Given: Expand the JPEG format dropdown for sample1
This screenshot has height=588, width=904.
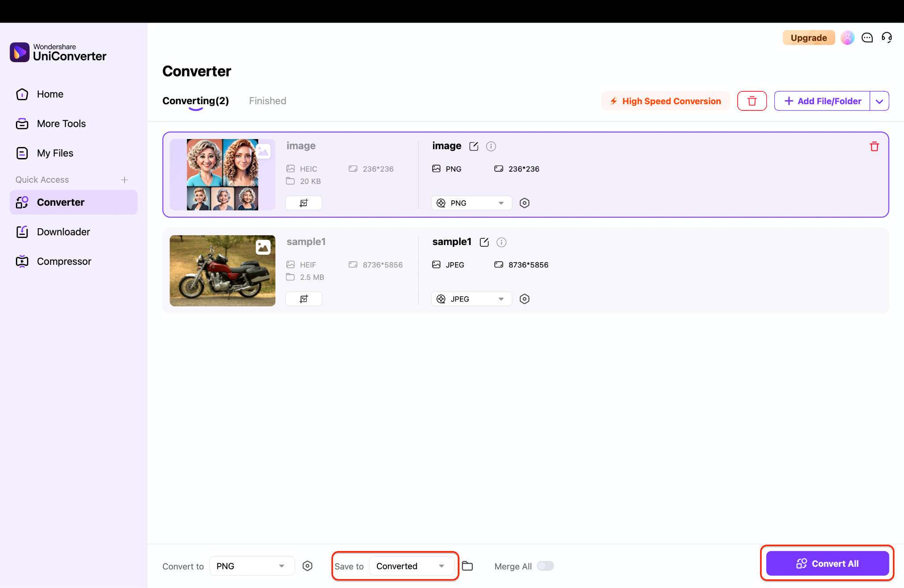Looking at the screenshot, I should (471, 299).
